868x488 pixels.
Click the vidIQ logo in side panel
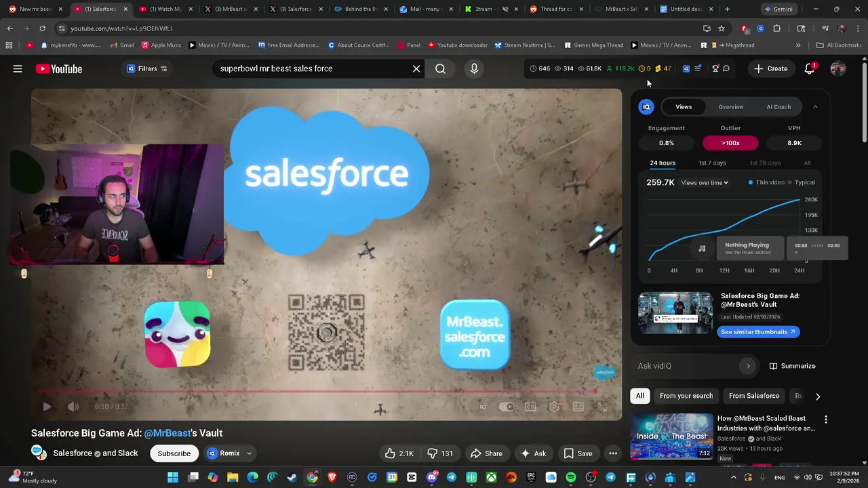(646, 106)
